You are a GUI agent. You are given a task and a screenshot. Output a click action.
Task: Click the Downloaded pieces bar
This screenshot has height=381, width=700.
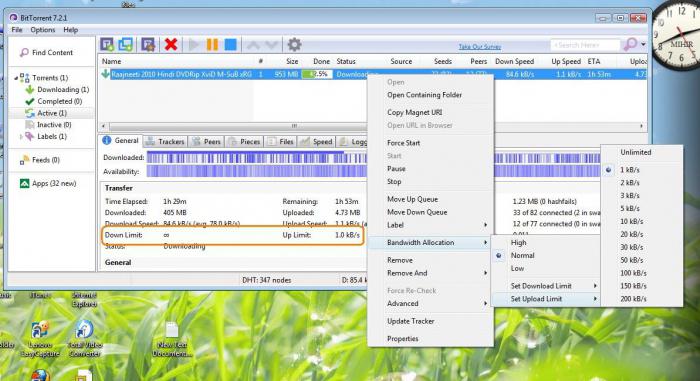click(373, 158)
